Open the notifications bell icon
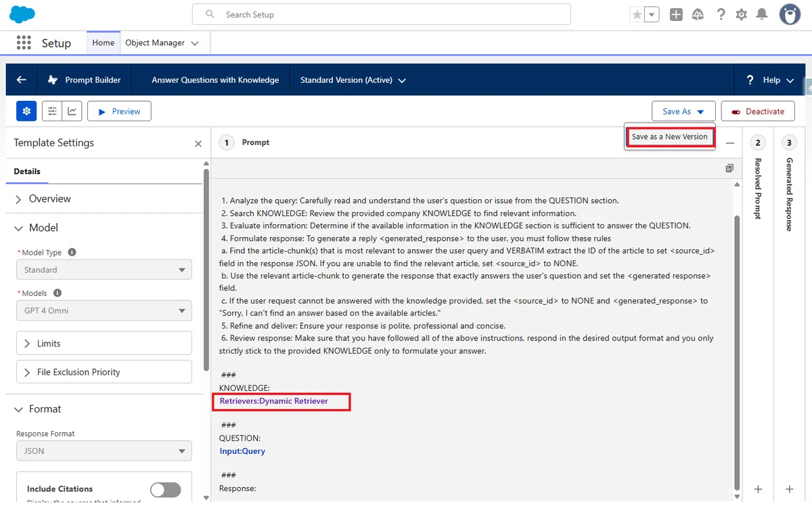This screenshot has width=812, height=508. pyautogui.click(x=762, y=14)
